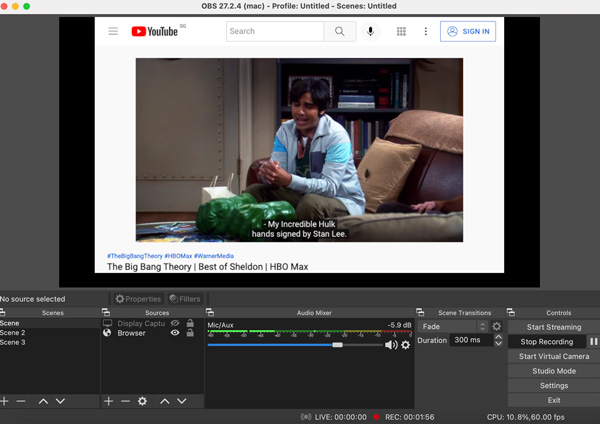This screenshot has width=600, height=424.
Task: Click into the YouTube Search field
Action: point(275,31)
